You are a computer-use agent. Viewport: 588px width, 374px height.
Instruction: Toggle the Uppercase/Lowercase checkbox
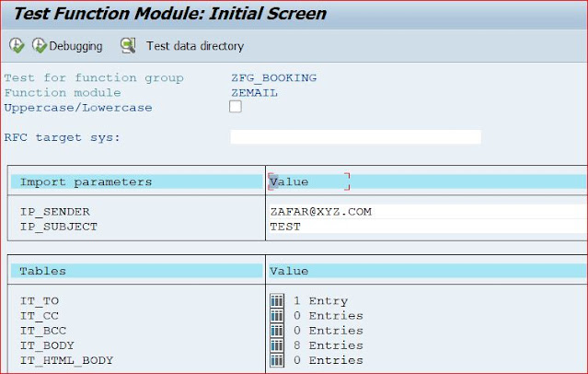(x=236, y=107)
